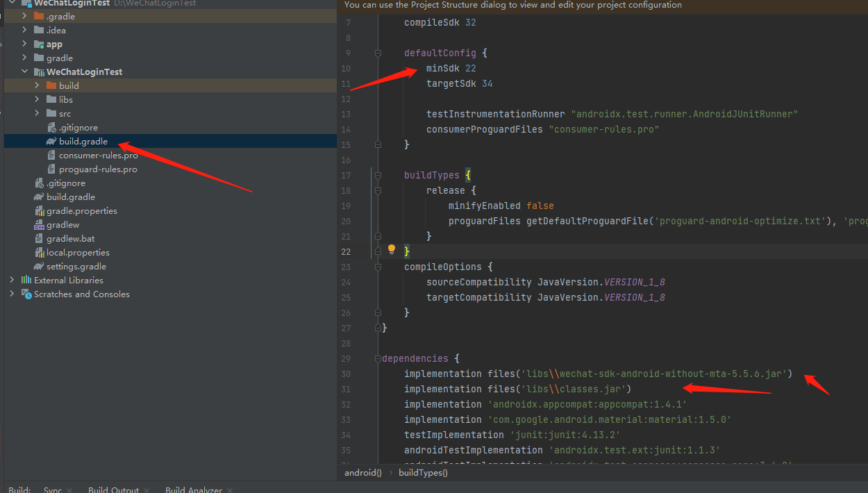This screenshot has width=868, height=493.
Task: Click the junit:junit:4.13.2 dependency string
Action: (x=565, y=435)
